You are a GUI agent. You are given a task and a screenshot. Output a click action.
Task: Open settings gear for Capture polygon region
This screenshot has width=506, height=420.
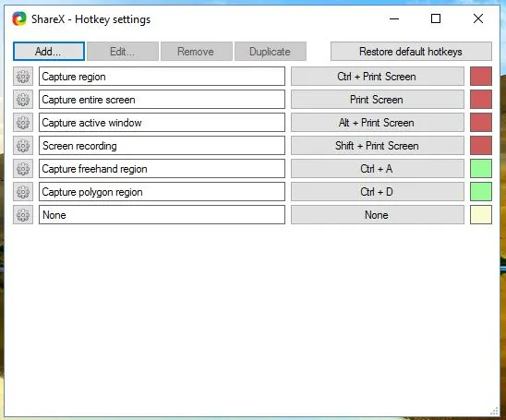(23, 192)
